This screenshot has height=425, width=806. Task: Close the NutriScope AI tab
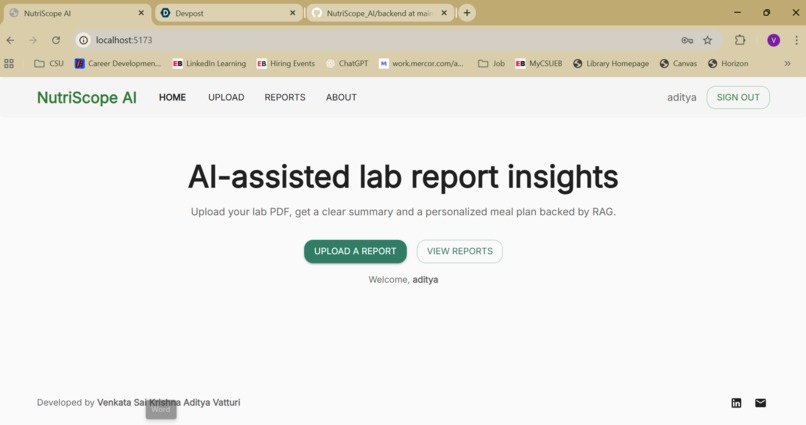point(141,13)
